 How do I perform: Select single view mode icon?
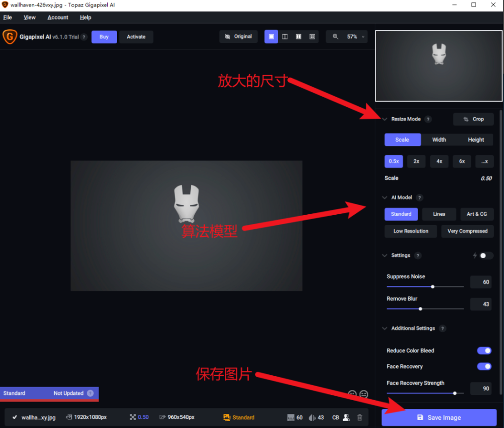[x=271, y=37]
